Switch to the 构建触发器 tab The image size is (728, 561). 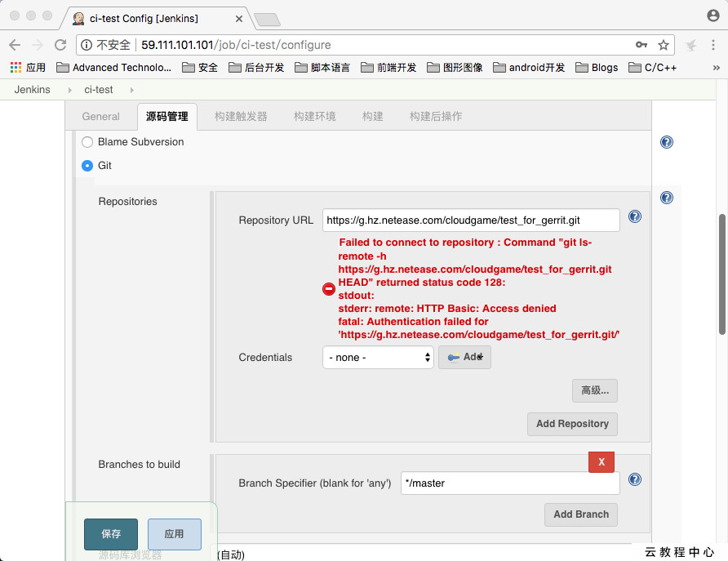240,116
